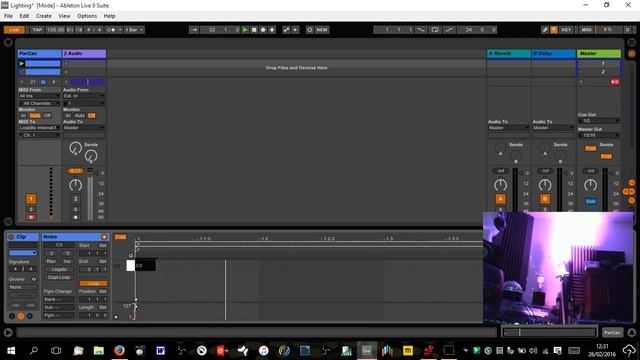Toggle A Reverb track activator
This screenshot has width=640, height=360.
500,199
